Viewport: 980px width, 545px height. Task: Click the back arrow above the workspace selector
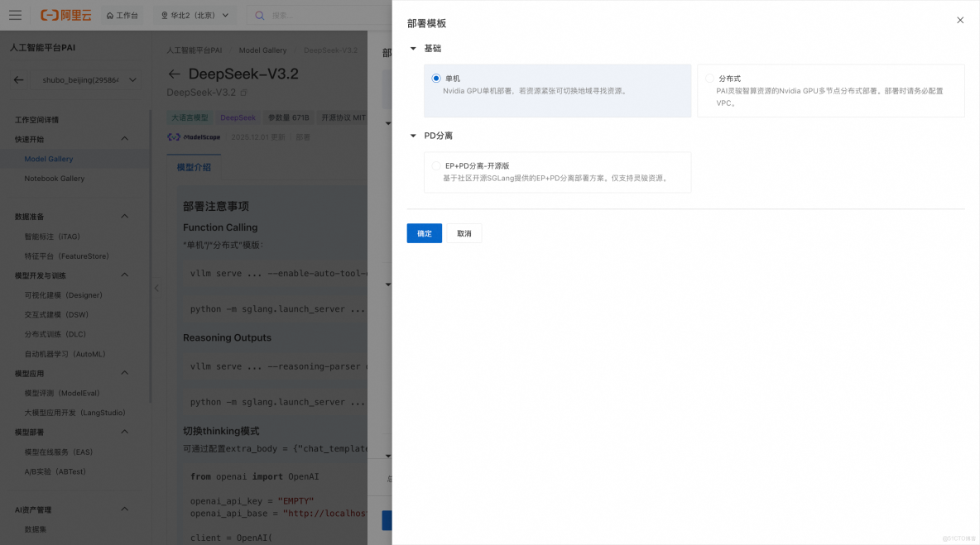point(17,79)
